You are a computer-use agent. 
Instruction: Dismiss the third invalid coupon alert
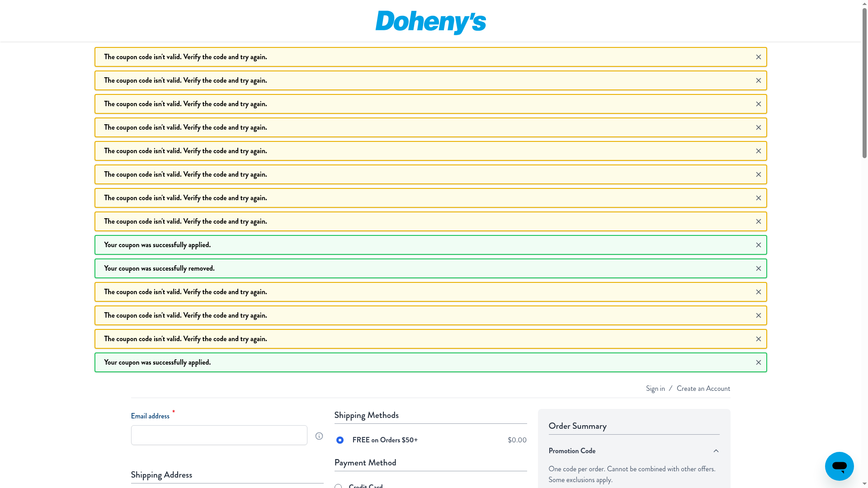[758, 104]
